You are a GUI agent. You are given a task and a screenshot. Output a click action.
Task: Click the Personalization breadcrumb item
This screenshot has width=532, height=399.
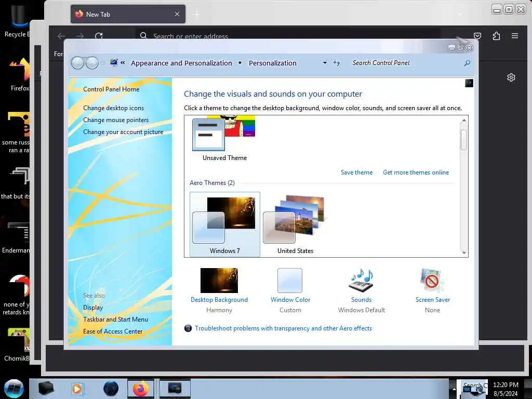272,63
